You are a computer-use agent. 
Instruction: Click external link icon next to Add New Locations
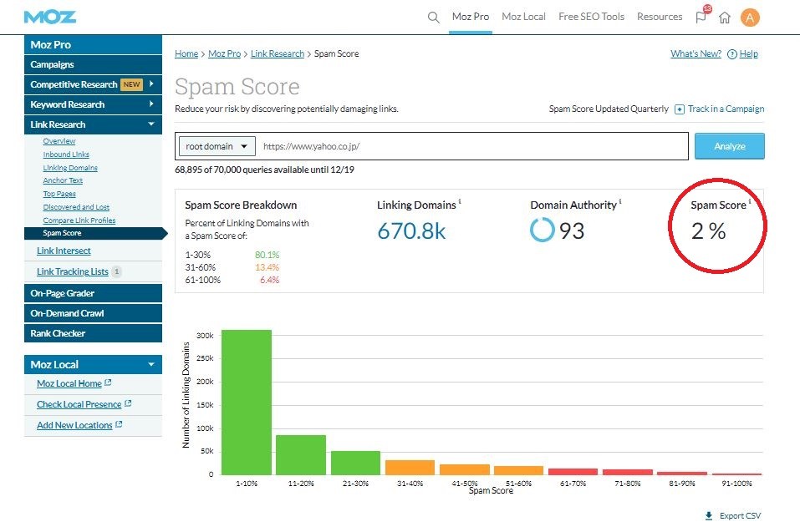119,424
